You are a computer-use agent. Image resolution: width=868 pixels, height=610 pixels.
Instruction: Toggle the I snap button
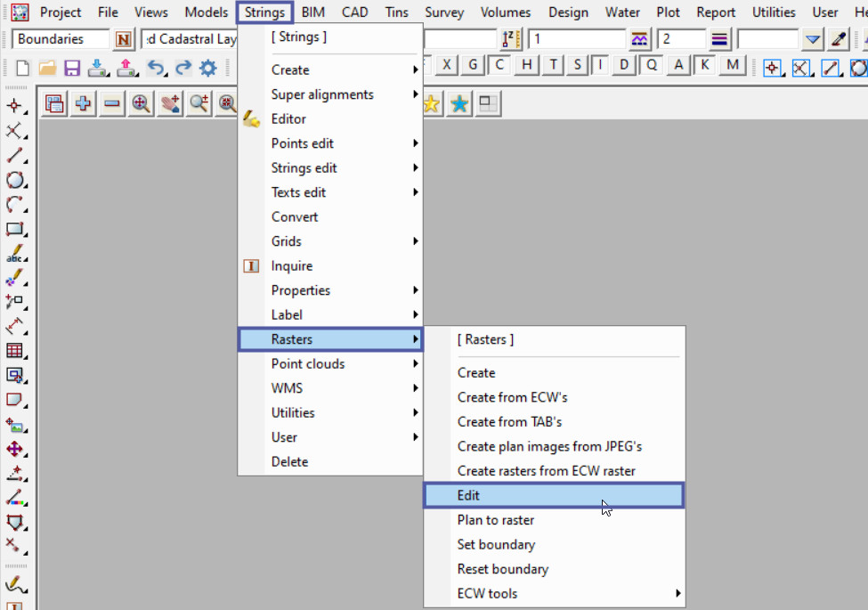coord(602,65)
